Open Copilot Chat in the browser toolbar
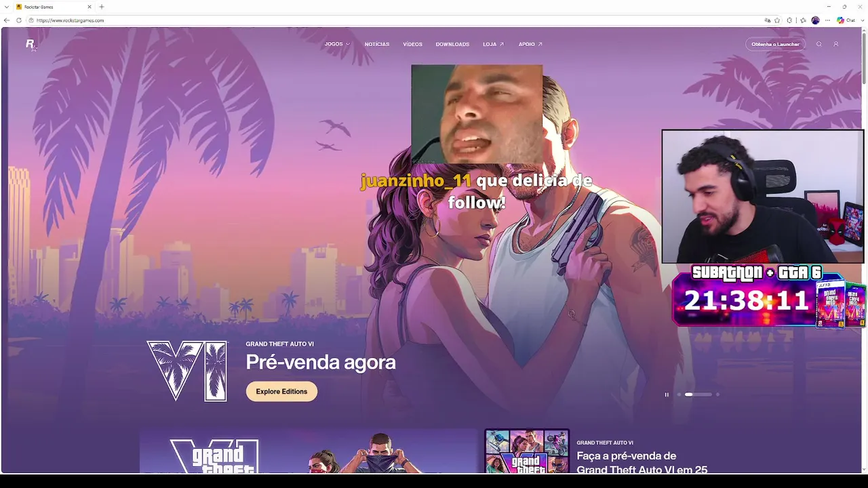This screenshot has width=868, height=488. (846, 20)
